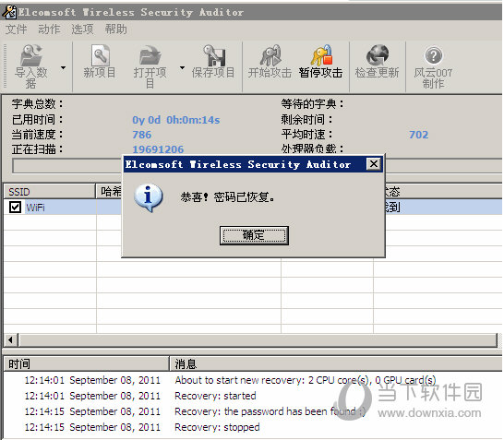Select log entry 'Recovery: the password has been found'
Screen dimensions: 504x440
(270, 411)
